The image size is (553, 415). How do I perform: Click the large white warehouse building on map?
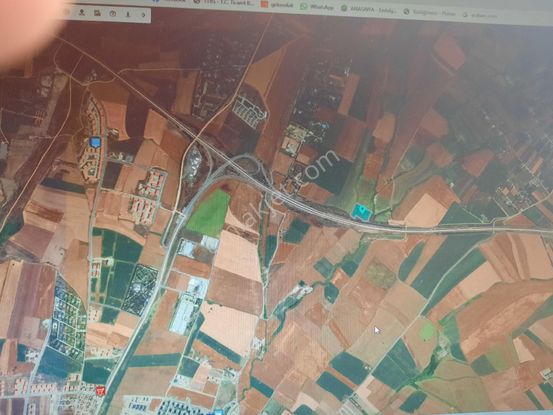[184, 315]
